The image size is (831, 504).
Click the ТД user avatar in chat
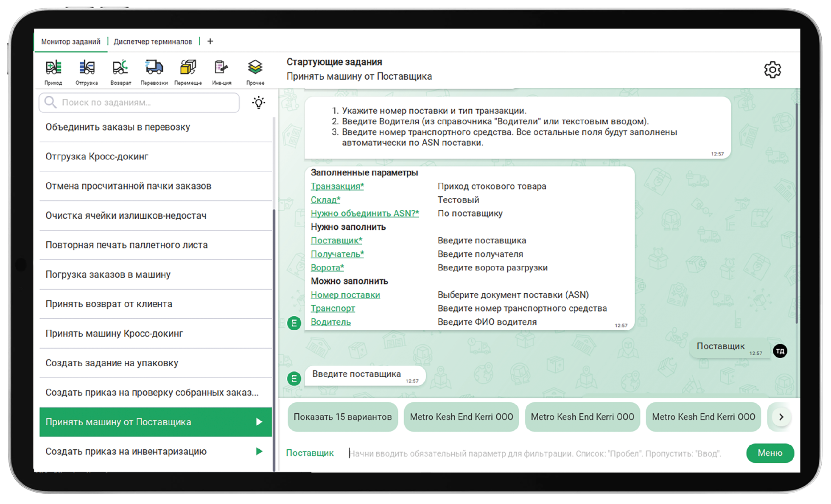point(780,351)
